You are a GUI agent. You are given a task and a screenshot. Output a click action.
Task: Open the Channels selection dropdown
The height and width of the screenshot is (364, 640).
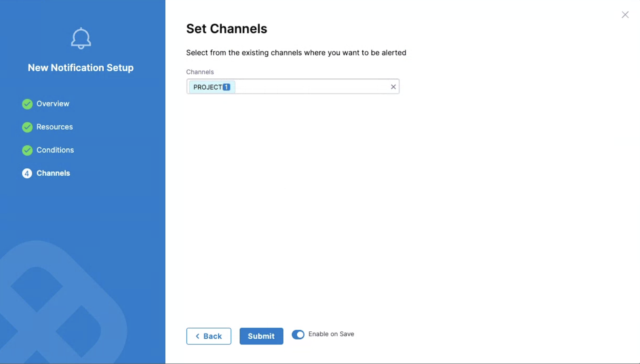click(x=310, y=87)
